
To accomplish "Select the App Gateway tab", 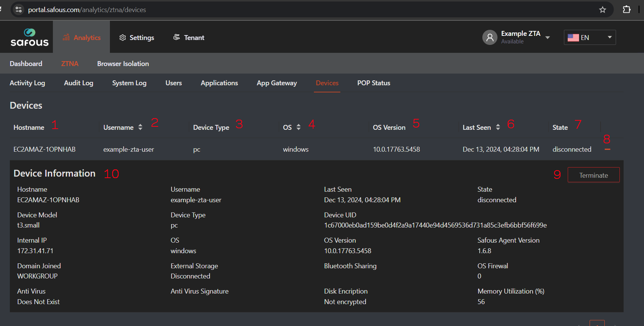I will [276, 83].
